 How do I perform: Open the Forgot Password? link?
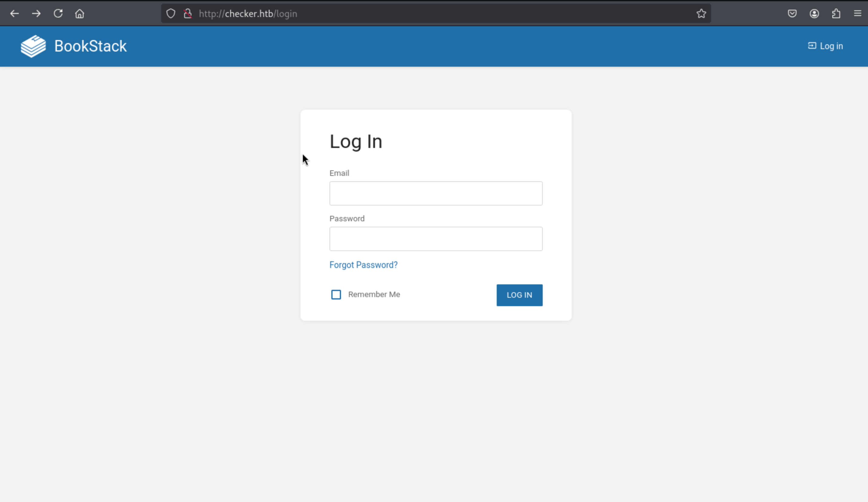[363, 265]
